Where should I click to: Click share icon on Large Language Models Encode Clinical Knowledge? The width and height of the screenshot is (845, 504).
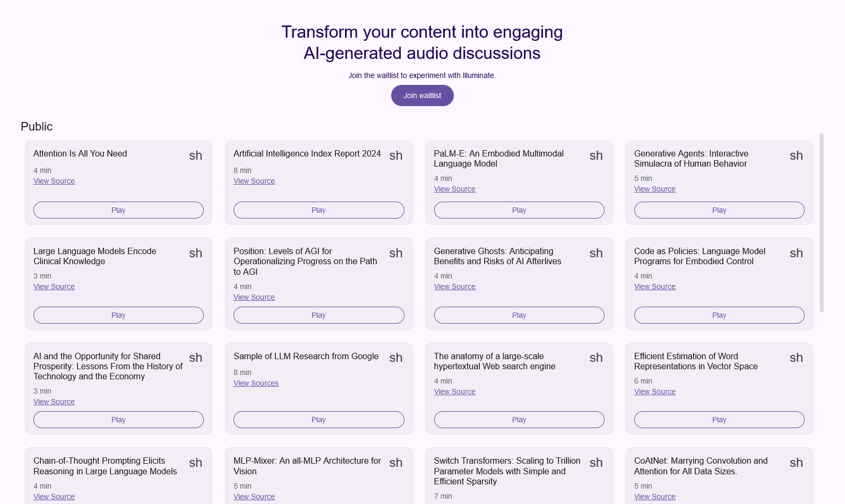coord(195,253)
